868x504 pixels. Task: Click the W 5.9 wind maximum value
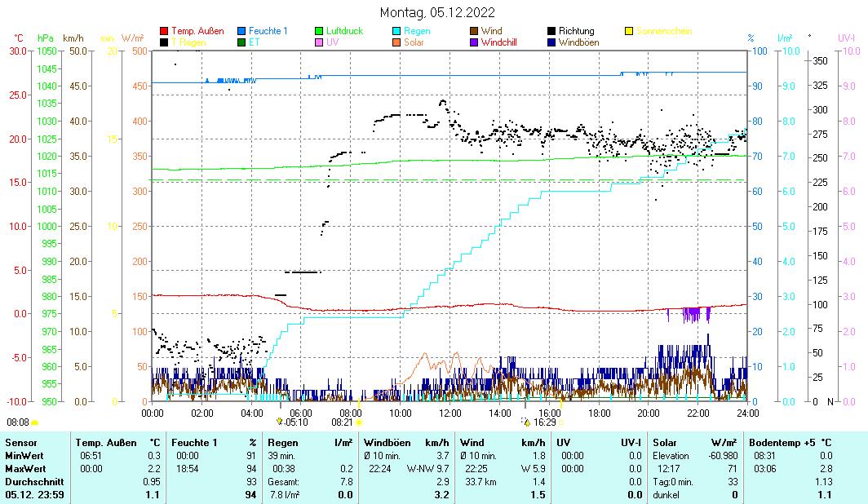pyautogui.click(x=533, y=469)
